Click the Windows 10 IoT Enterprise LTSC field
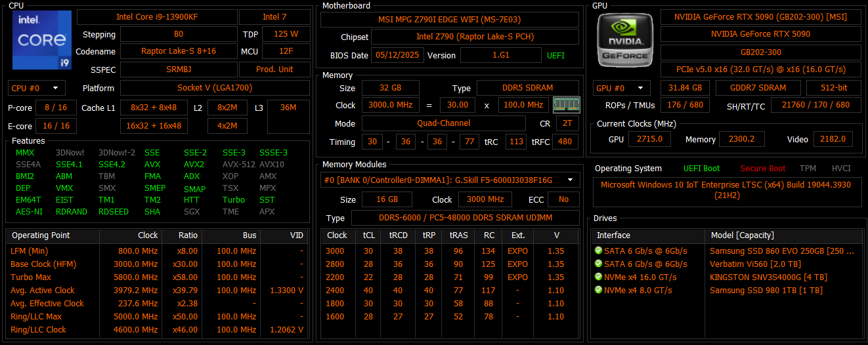868x345 pixels. click(727, 192)
